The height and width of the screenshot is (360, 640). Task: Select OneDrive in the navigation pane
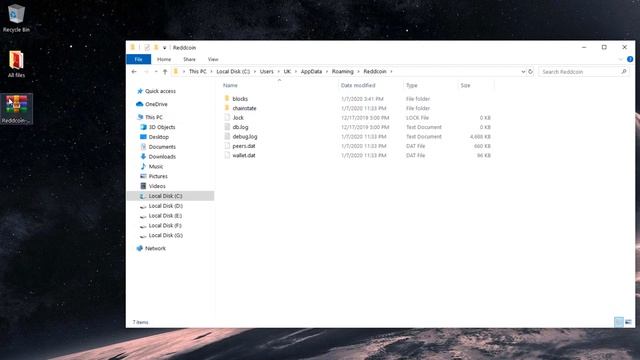point(156,104)
